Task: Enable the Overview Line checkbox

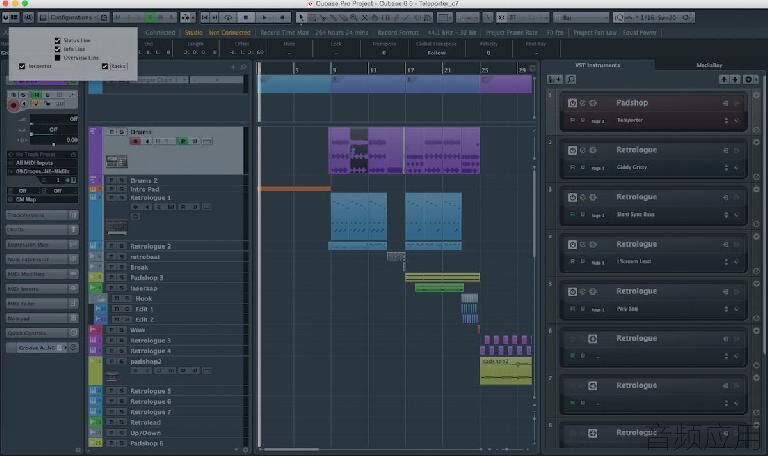Action: (58, 58)
